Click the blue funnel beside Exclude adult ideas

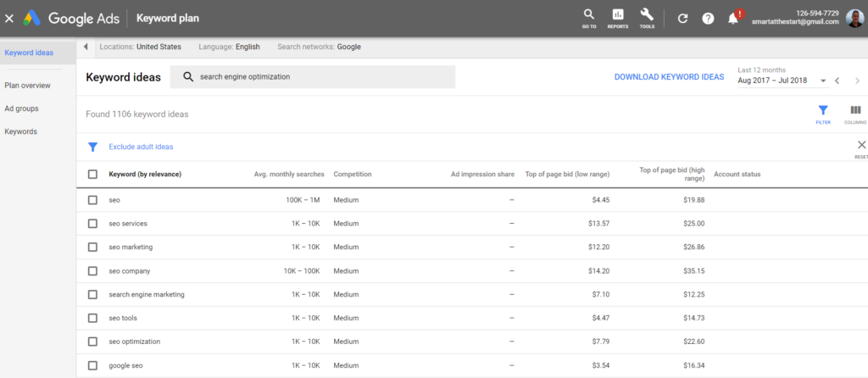93,147
